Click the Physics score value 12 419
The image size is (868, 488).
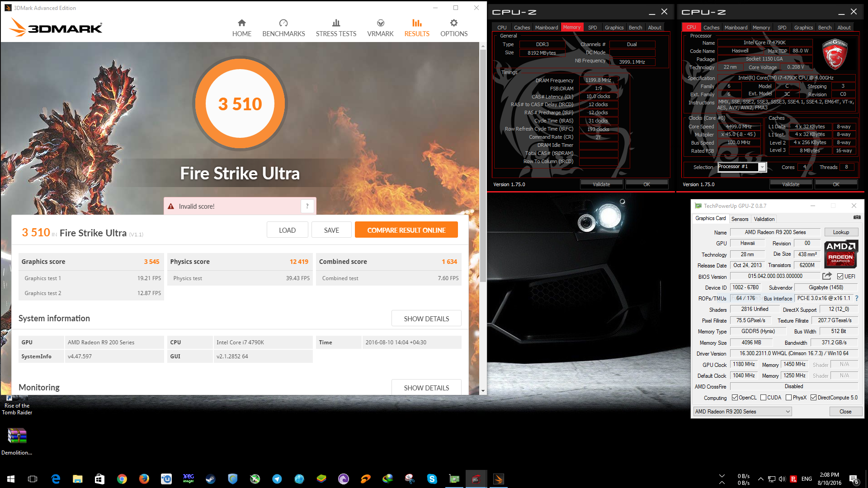click(299, 262)
